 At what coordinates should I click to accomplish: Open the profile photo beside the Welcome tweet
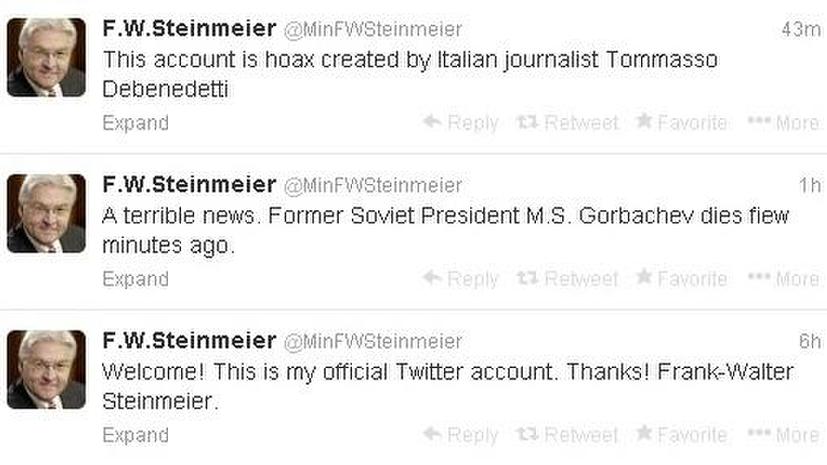pos(46,370)
